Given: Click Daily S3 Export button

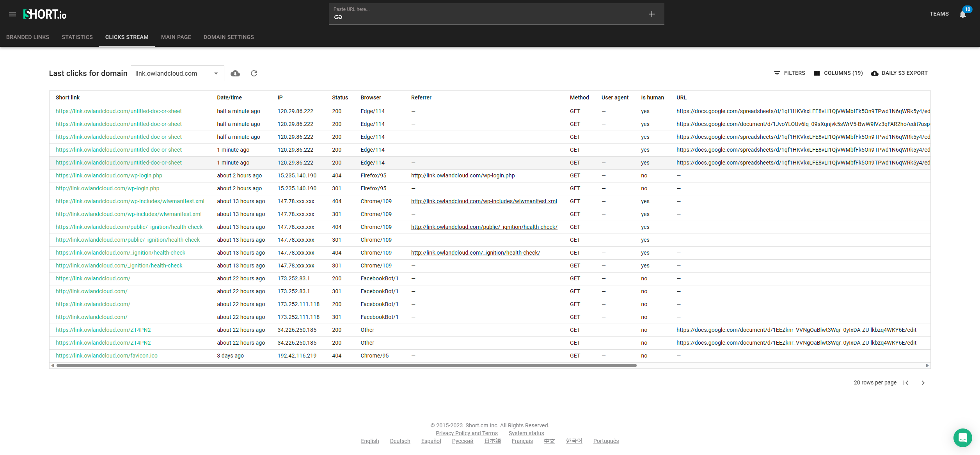Looking at the screenshot, I should (899, 73).
